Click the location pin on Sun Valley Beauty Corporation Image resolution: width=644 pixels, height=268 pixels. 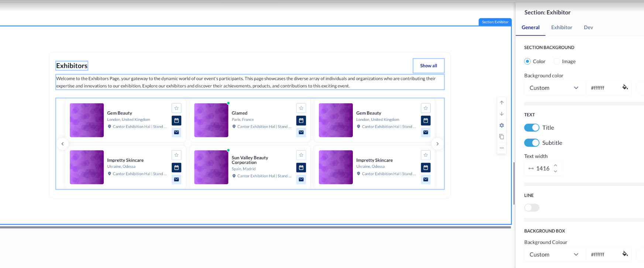point(234,176)
